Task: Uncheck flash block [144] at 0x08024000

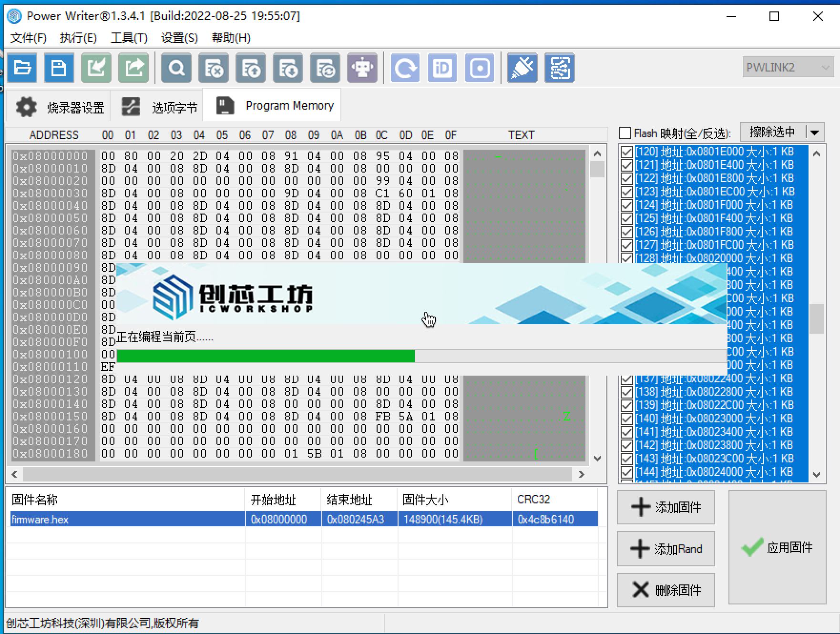Action: pos(626,472)
